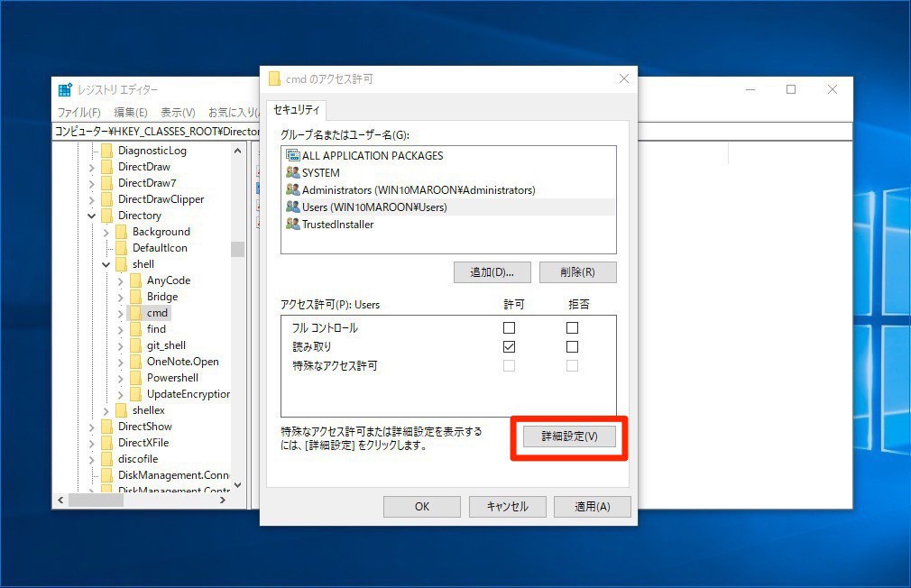Click the folder icon of DiagnosticLog key
Screen dimensions: 911x588
pyautogui.click(x=107, y=151)
